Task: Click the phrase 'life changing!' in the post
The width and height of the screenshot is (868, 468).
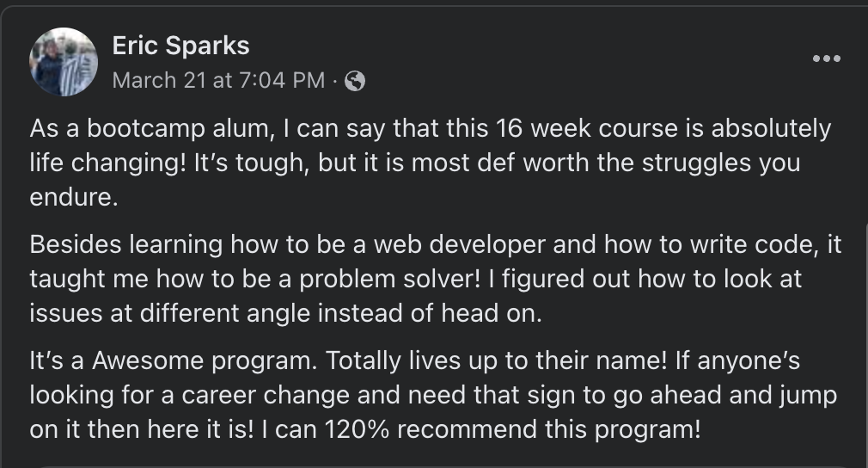Action: click(108, 163)
